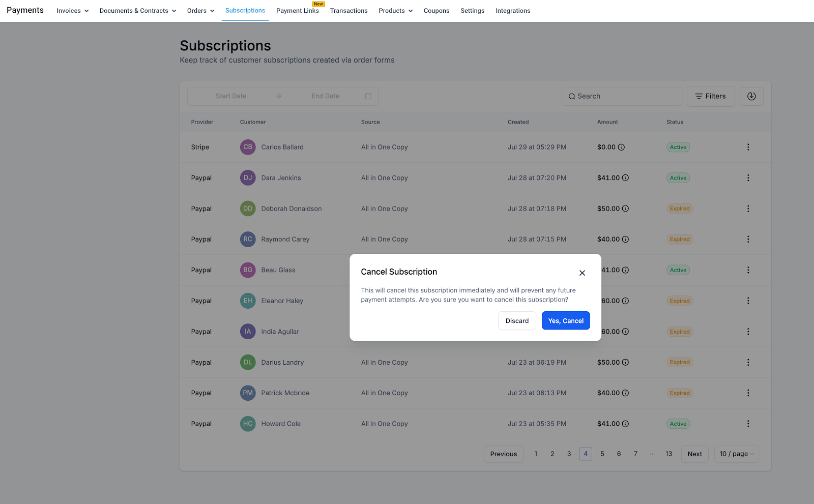Click the calendar icon in date range
The height and width of the screenshot is (504, 814).
(x=368, y=96)
